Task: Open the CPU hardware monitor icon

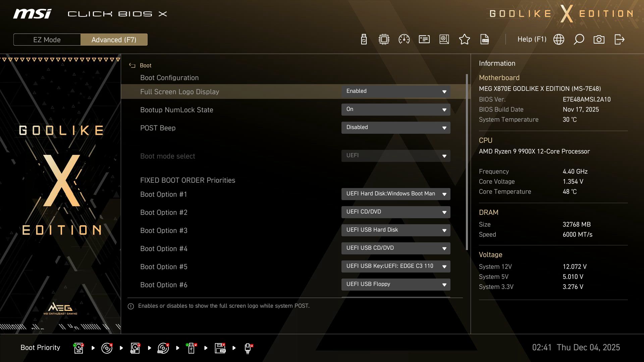Action: click(384, 39)
